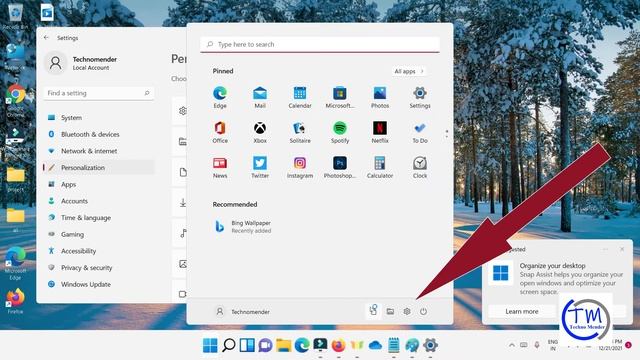Screen dimensions: 640x360
Task: Open Settings gear beside power button
Action: [407, 311]
